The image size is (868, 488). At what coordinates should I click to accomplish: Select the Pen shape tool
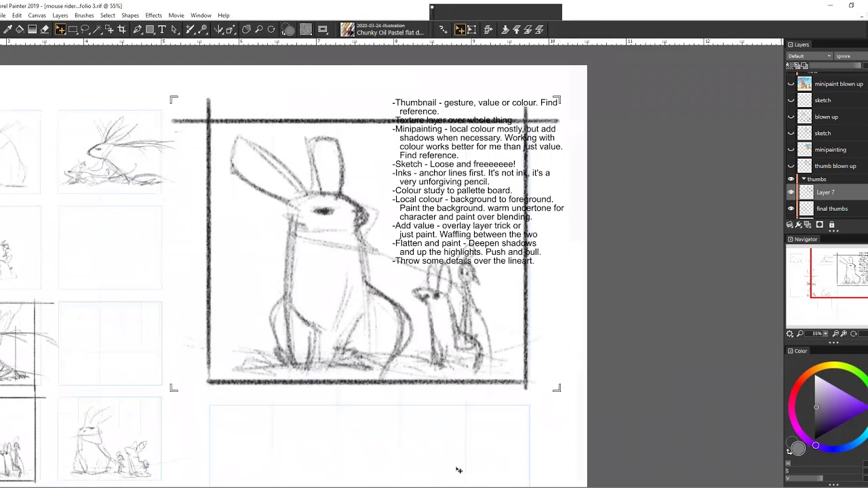[x=138, y=29]
